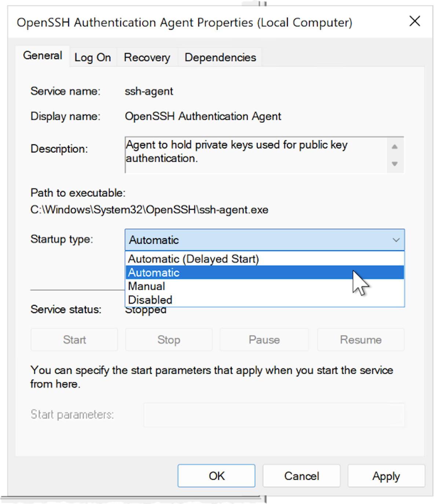
Task: Click the 'OpenSSH Authentication Agent' display name
Action: point(203,116)
